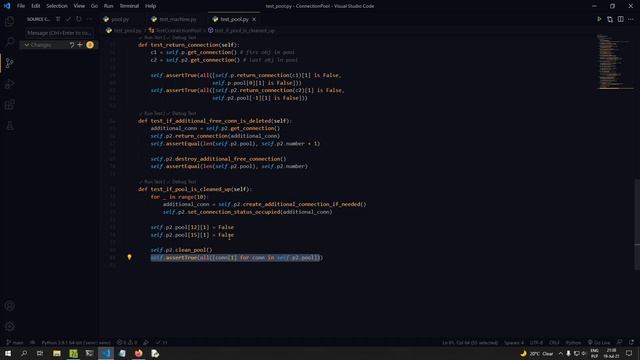Open Manage gear in activity bar
This screenshot has width=640, height=360.
click(9, 327)
